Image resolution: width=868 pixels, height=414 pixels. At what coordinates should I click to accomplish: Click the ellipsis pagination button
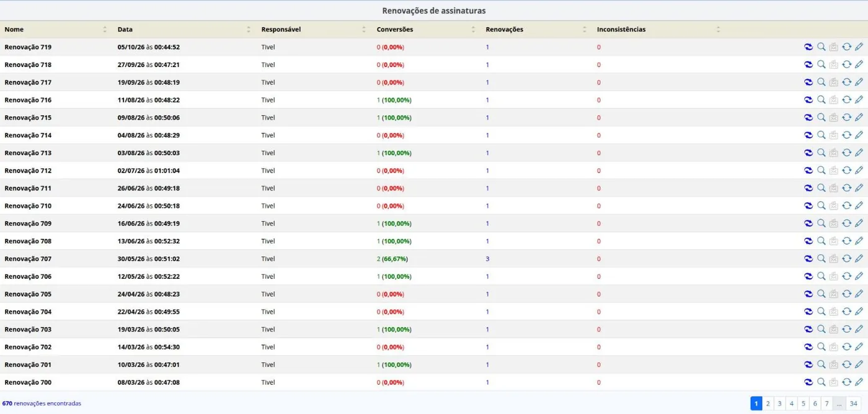pos(839,403)
